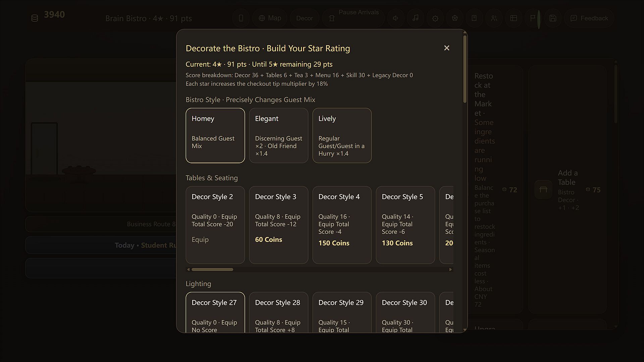Click the save floppy disk icon
Viewport: 644px width, 362px height.
(553, 18)
